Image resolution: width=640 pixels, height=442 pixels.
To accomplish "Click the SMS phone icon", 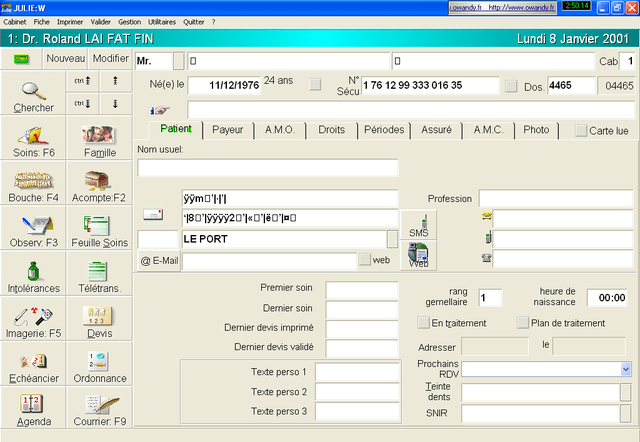I will tap(420, 227).
